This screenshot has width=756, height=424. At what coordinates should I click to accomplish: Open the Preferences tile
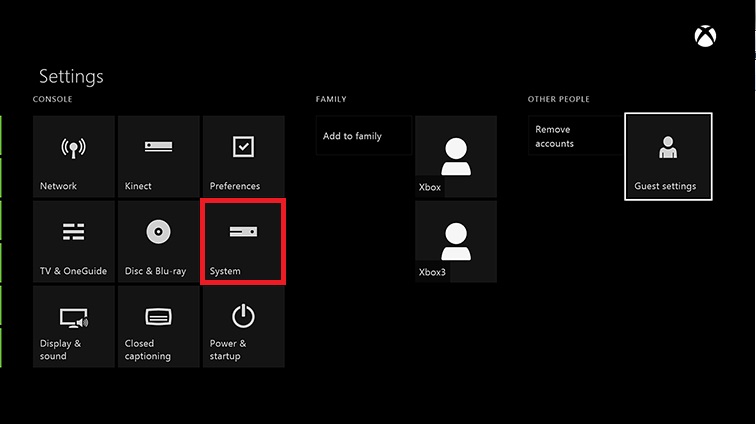[243, 156]
